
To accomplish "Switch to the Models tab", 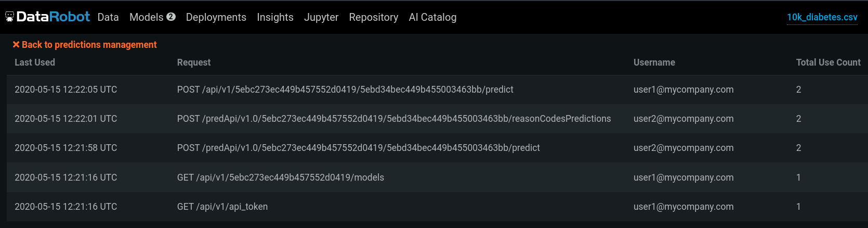I will click(146, 17).
